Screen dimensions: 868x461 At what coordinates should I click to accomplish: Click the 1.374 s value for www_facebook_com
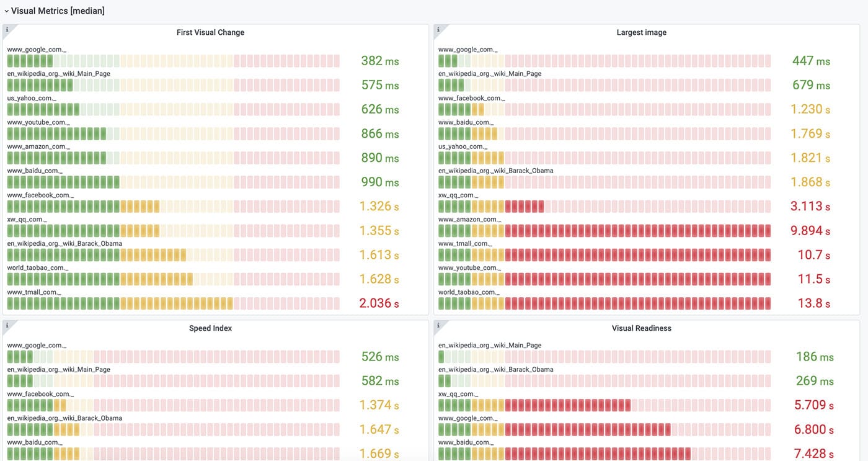click(x=379, y=405)
